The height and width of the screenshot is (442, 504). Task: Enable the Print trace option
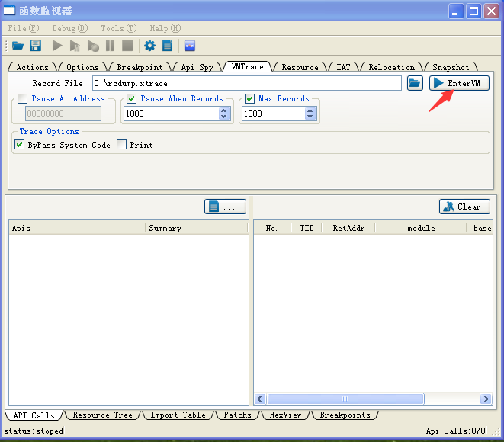click(x=121, y=145)
